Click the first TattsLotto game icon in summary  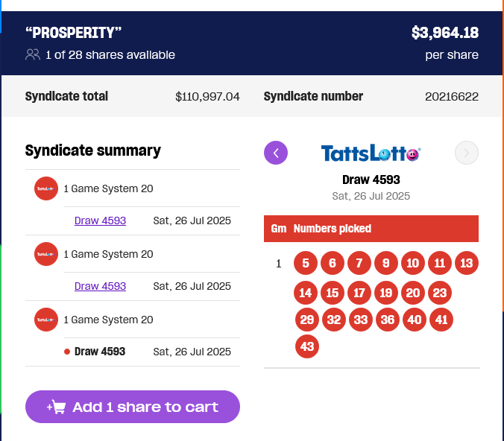coord(46,188)
